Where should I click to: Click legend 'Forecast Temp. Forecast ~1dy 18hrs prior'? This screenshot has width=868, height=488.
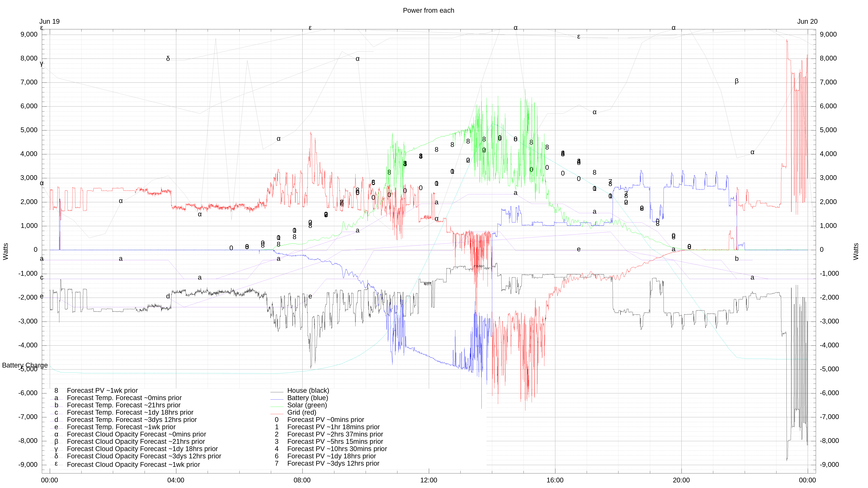pos(130,413)
